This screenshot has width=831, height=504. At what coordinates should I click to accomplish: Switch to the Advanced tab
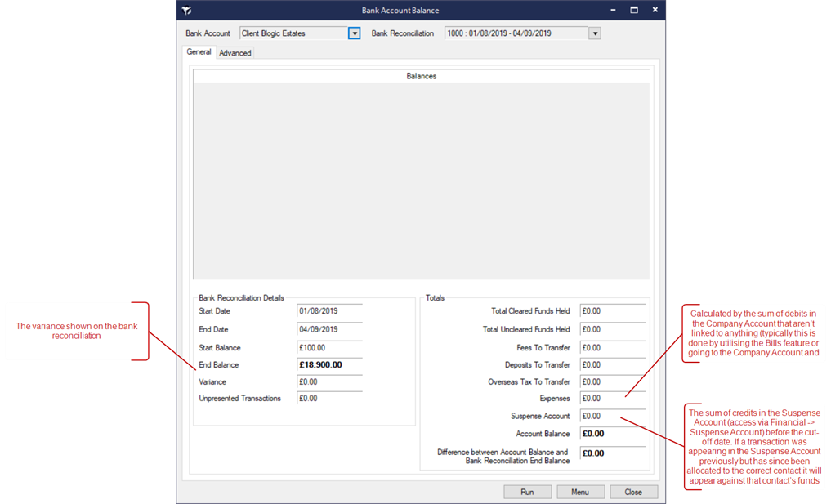click(x=235, y=53)
